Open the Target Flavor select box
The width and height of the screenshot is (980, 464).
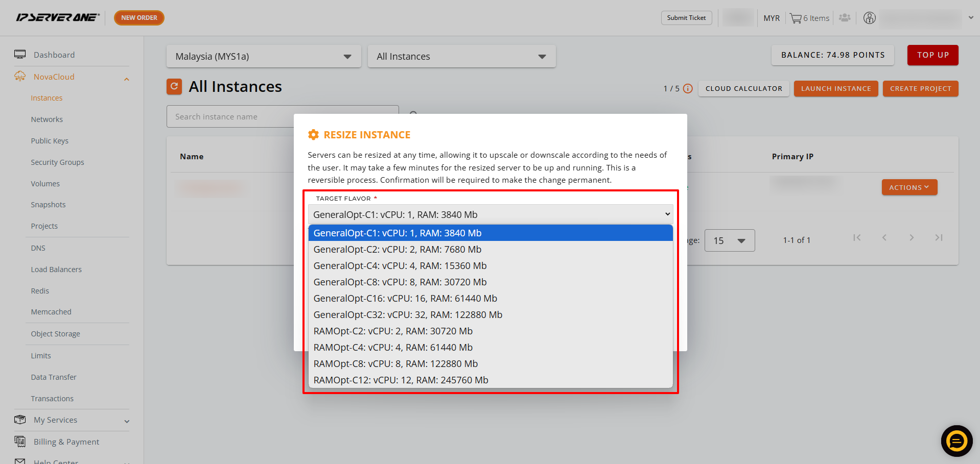(x=491, y=214)
